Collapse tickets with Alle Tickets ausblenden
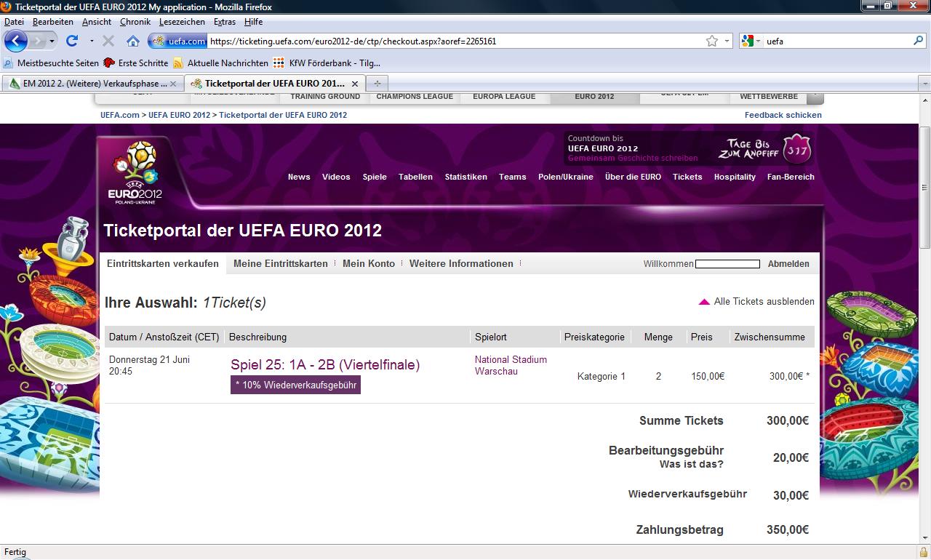This screenshot has width=931, height=560. tap(756, 302)
